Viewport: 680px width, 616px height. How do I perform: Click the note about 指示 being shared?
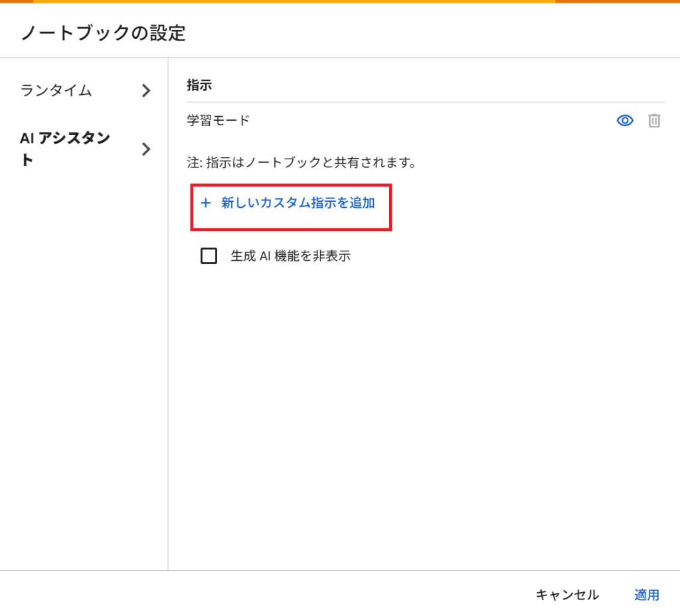pos(302,163)
